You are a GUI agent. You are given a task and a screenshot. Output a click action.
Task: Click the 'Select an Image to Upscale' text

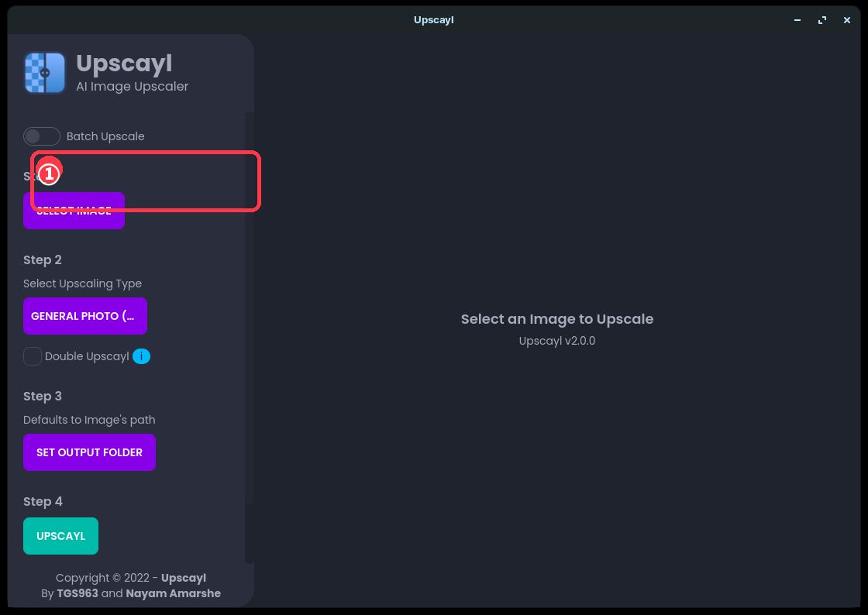coord(557,319)
